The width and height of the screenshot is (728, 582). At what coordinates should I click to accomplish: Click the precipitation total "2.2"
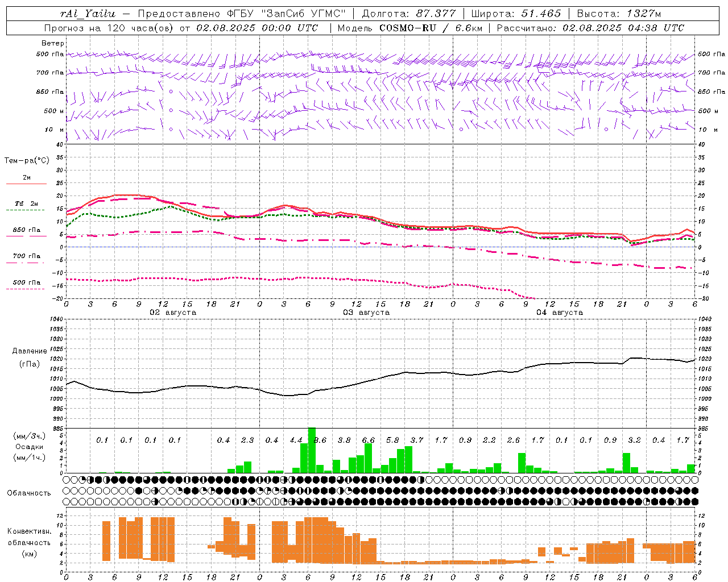pos(489,440)
